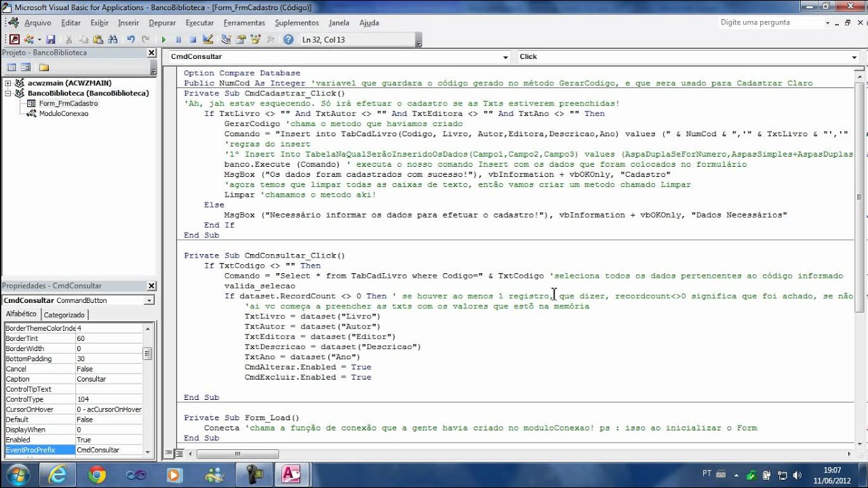Click the View Object icon in the Projeto panel
Screen dimensions: 868x488
(x=26, y=67)
